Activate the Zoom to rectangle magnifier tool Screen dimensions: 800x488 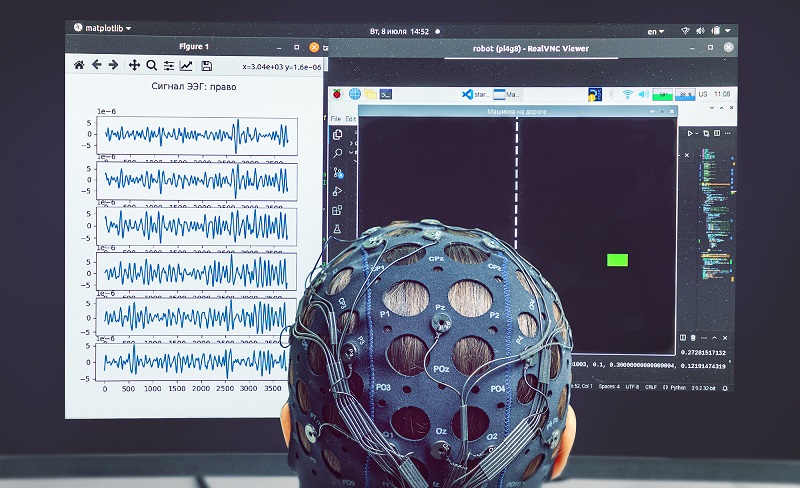(152, 65)
